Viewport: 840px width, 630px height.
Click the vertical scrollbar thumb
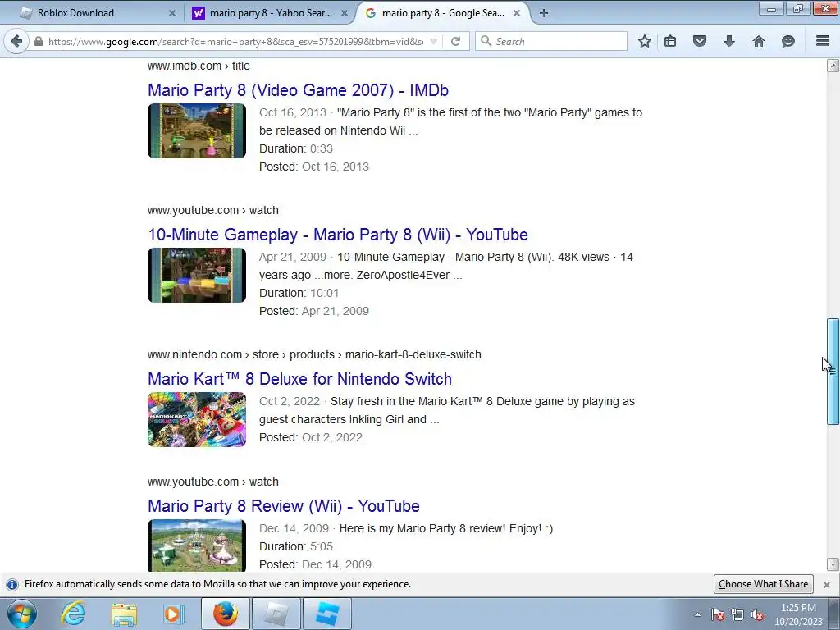[x=833, y=372]
